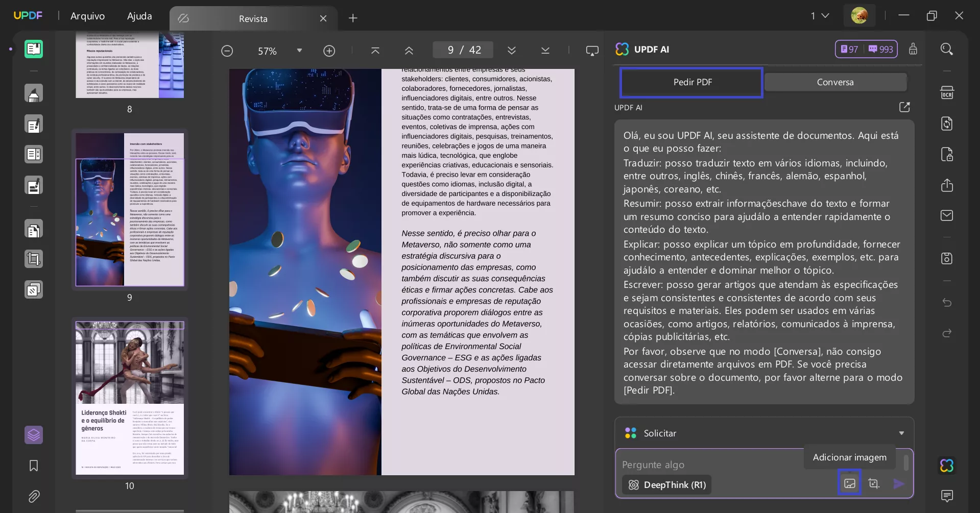The image size is (980, 513).
Task: Select the Edit PDF tool
Action: pyautogui.click(x=34, y=124)
